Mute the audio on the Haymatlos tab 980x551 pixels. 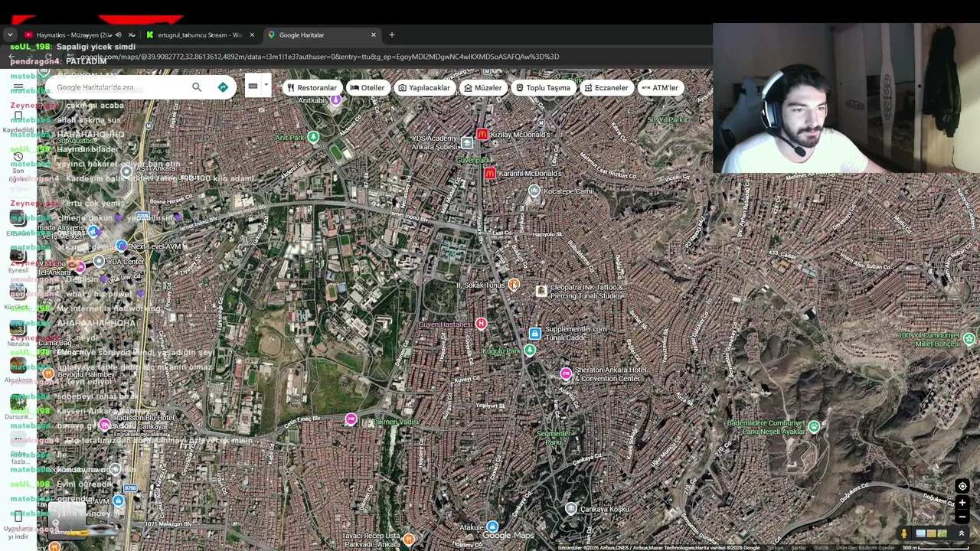click(x=118, y=35)
